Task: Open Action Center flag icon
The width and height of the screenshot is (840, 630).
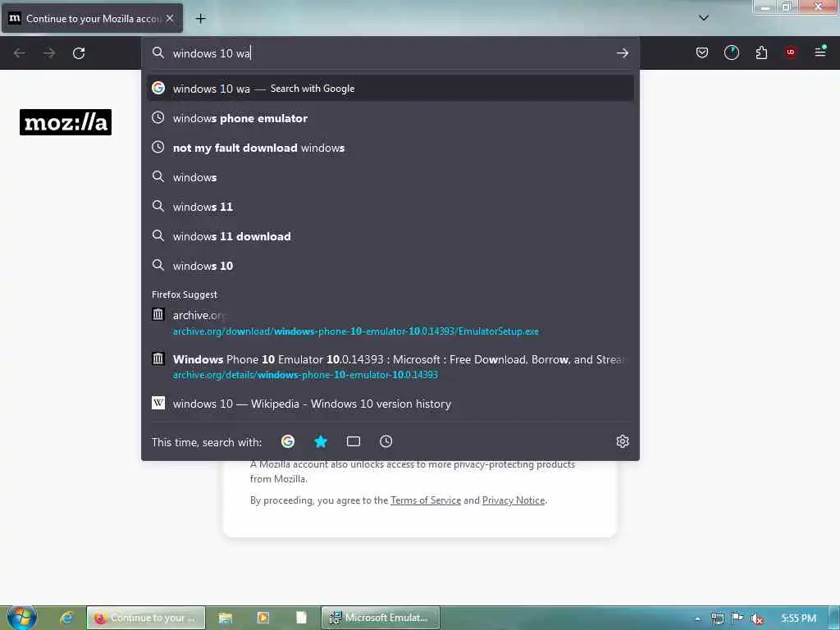Action: coord(737,619)
